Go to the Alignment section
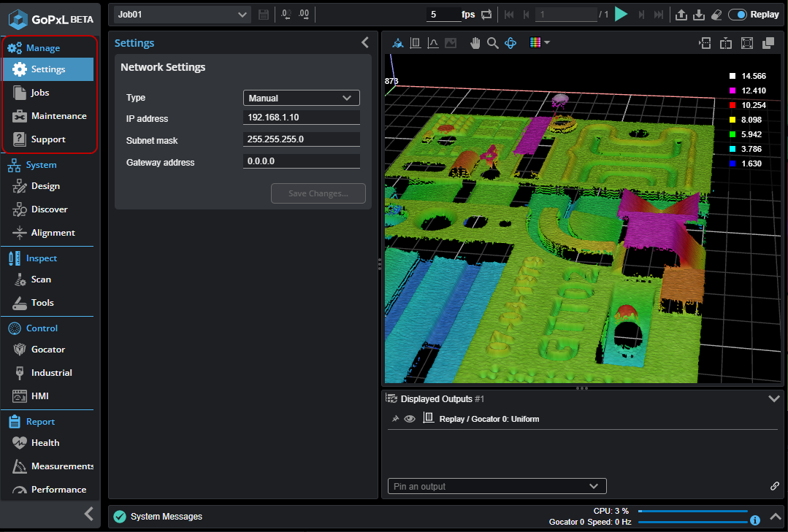The width and height of the screenshot is (788, 532). coord(53,233)
